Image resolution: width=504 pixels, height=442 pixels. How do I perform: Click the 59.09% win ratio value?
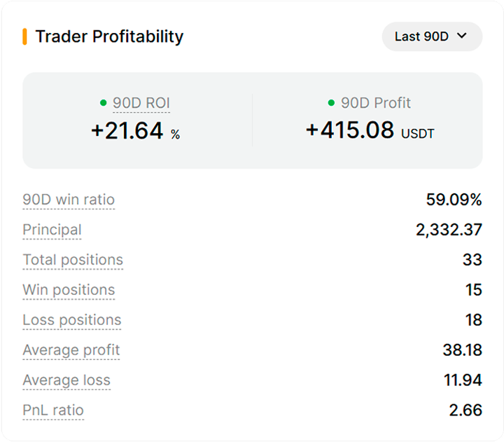coord(454,200)
